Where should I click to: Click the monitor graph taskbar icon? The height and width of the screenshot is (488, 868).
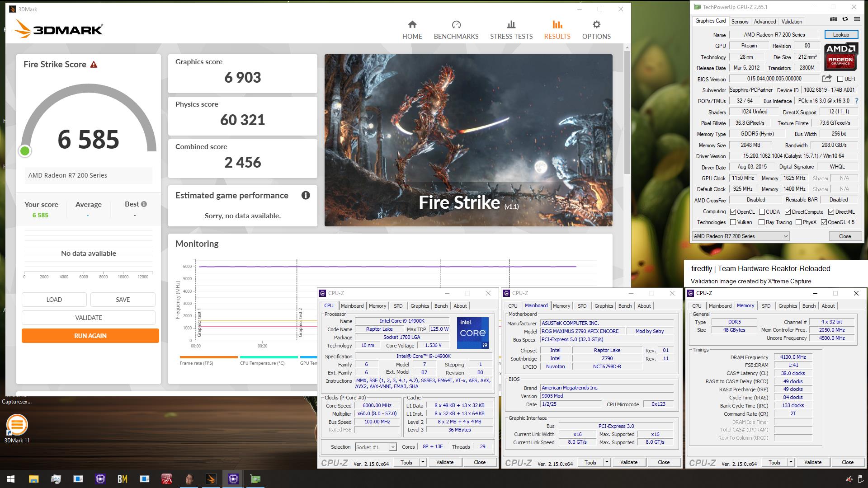click(x=56, y=479)
